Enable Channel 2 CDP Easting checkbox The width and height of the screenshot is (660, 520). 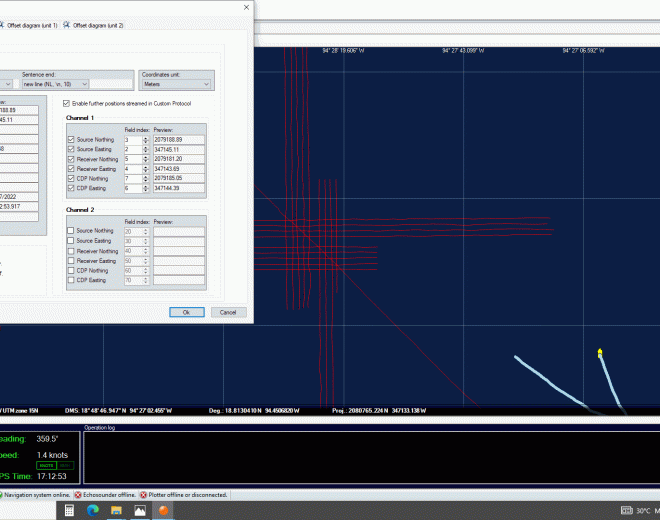[70, 280]
